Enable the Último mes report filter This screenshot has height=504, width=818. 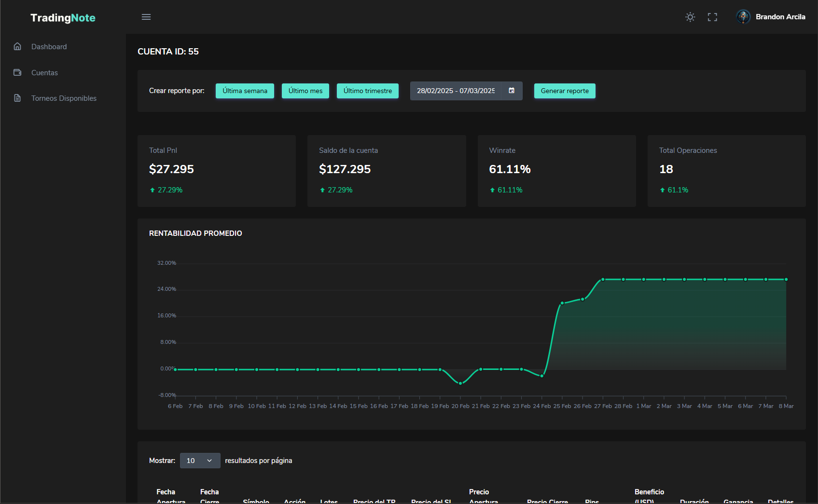tap(305, 91)
